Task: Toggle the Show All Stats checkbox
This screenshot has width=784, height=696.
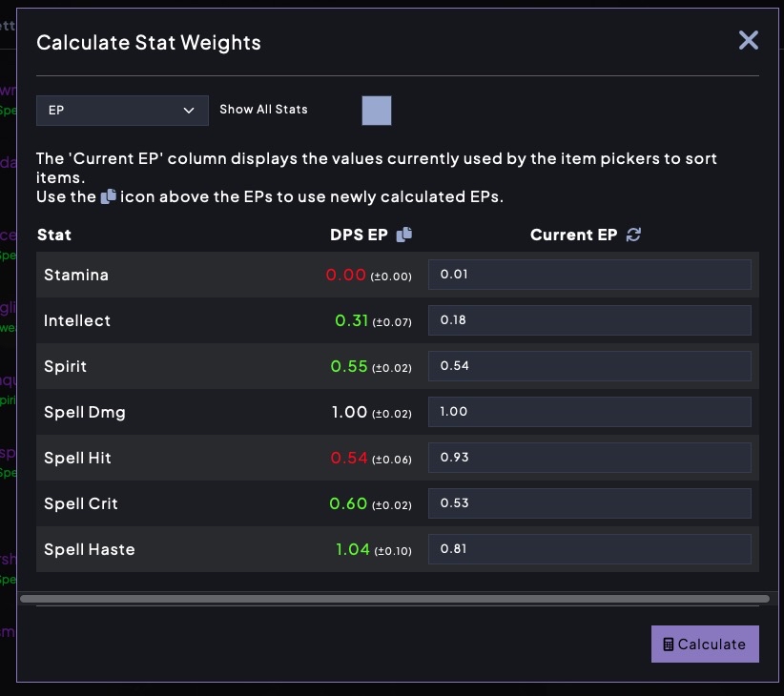Action: point(377,111)
